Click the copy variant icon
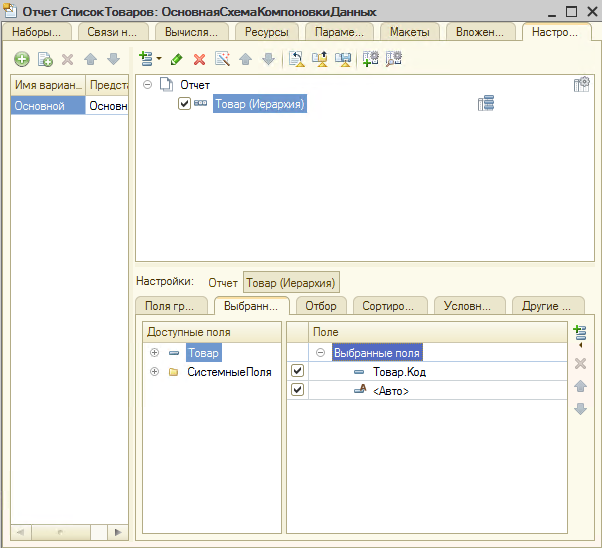This screenshot has width=602, height=548. [45, 60]
